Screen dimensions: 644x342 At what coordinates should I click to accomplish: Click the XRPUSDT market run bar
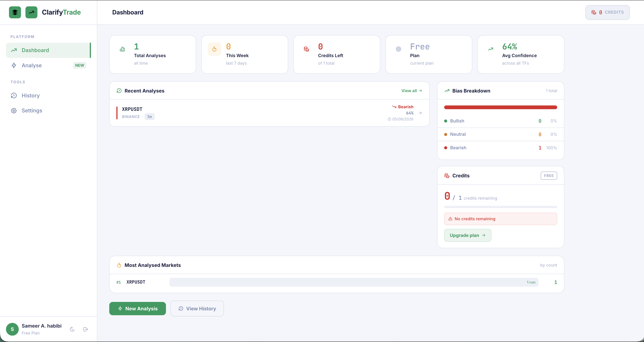point(354,282)
